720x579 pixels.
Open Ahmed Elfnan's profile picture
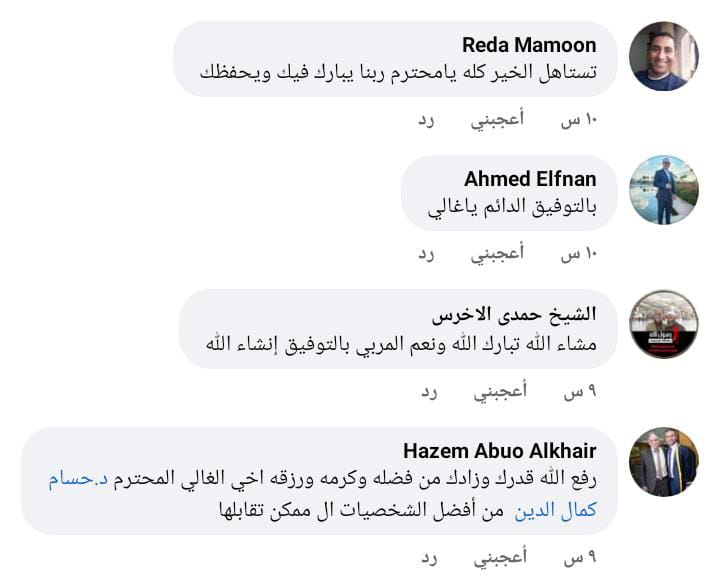(x=664, y=190)
